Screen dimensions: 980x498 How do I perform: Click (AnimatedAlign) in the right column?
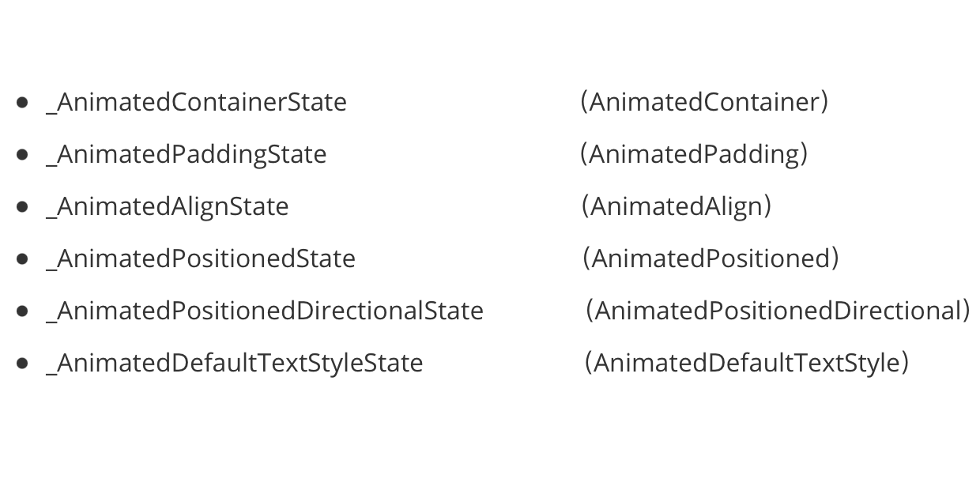point(677,206)
